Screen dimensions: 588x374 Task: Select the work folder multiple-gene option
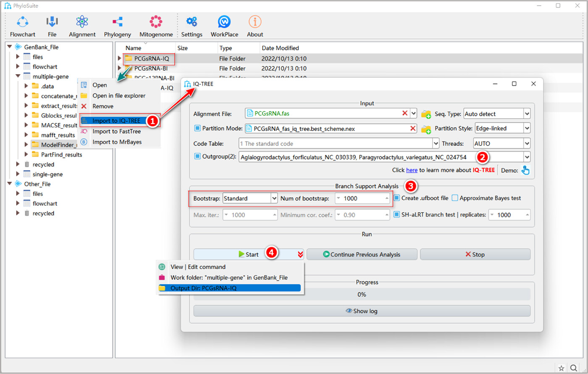coord(229,277)
